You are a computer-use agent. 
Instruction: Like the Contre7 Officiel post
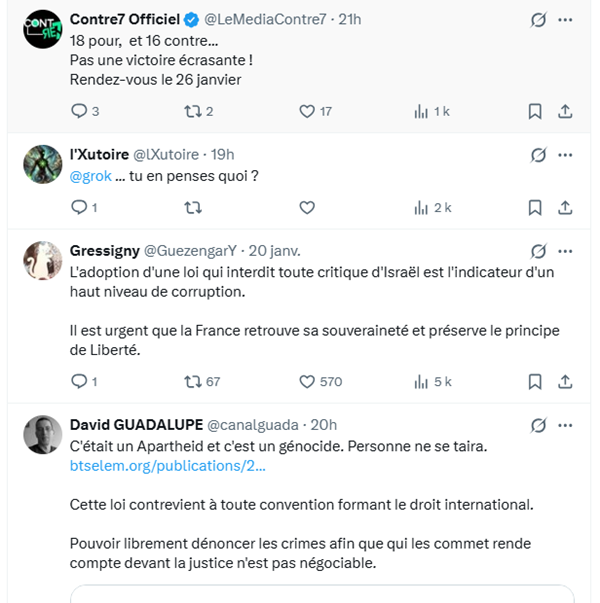(308, 111)
